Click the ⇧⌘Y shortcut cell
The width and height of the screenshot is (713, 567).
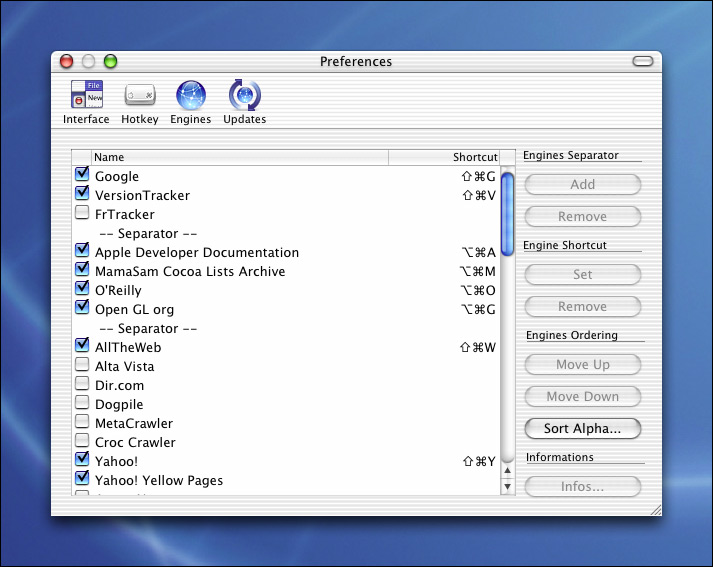[479, 462]
